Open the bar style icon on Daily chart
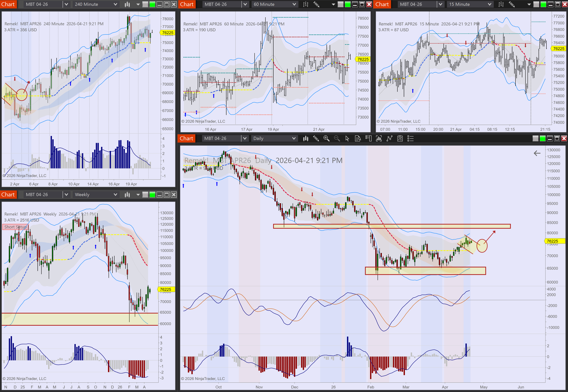The width and height of the screenshot is (568, 392). point(306,138)
